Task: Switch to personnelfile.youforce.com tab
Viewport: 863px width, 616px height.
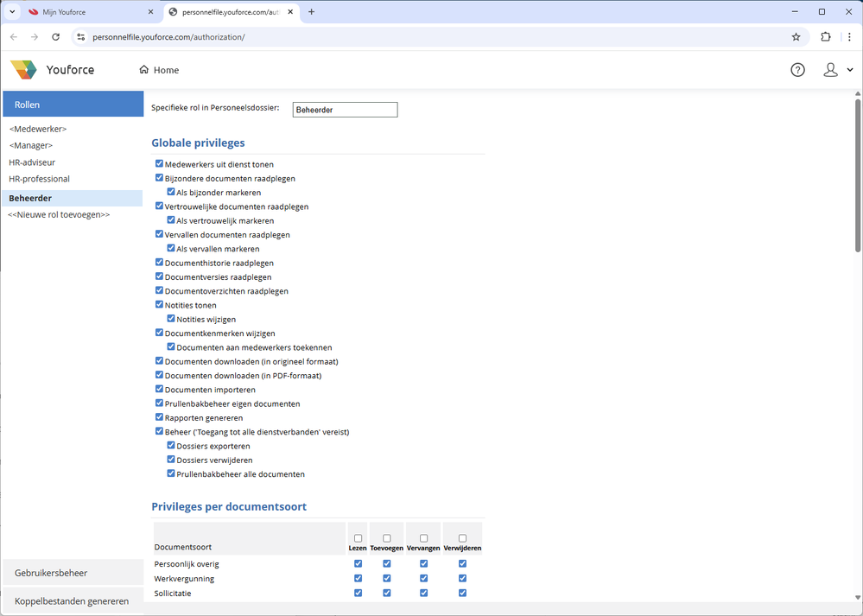Action: [x=232, y=11]
